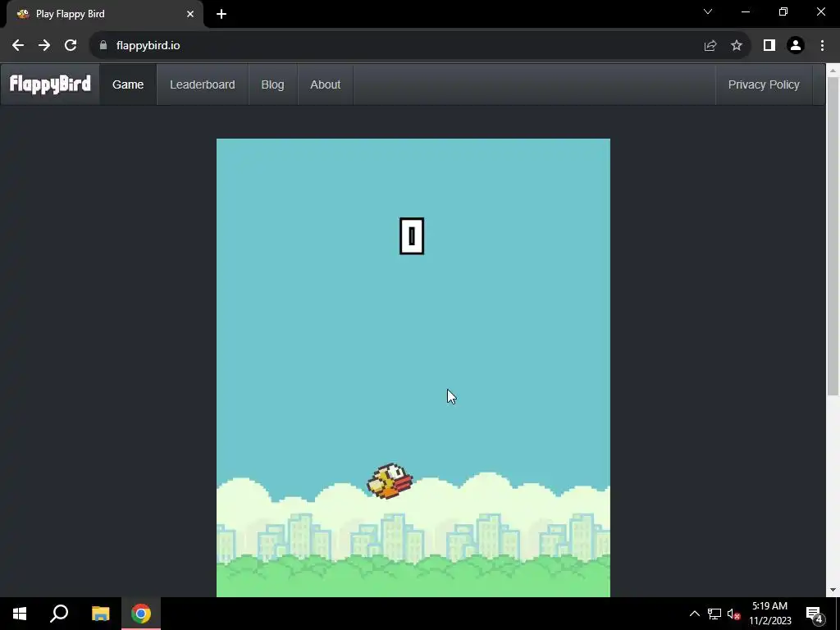The height and width of the screenshot is (630, 840).
Task: Reload the flappybird.io page
Action: tap(71, 46)
